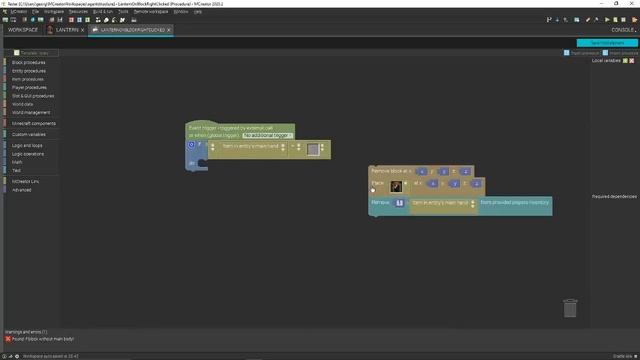This screenshot has width=640, height=360.
Task: Open World management category
Action: coord(31,112)
